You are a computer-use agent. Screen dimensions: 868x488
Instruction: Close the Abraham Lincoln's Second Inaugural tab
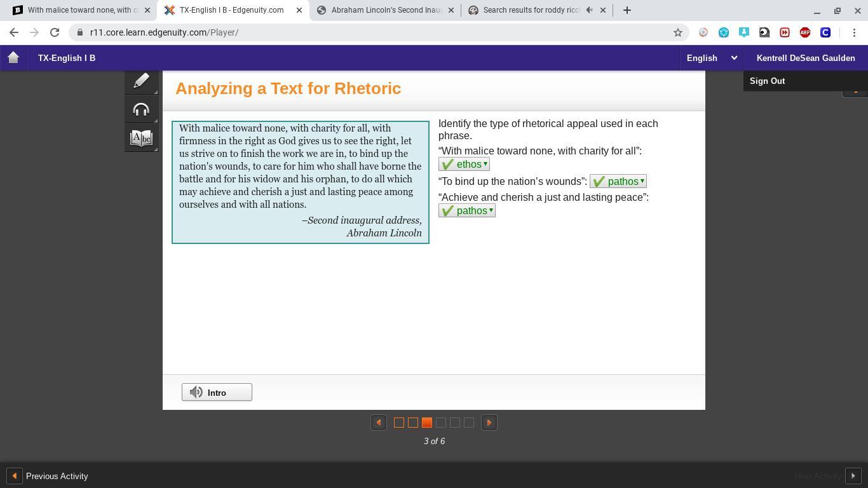[x=451, y=10]
